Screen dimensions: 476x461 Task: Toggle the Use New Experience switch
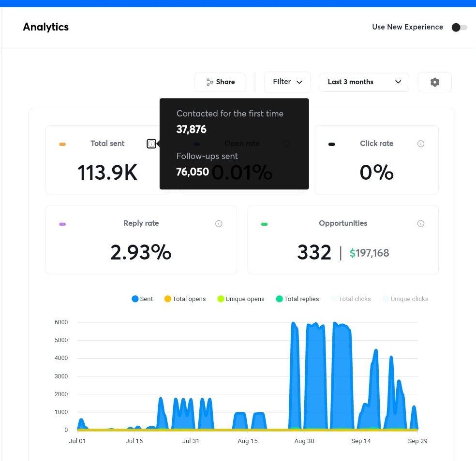coord(459,27)
